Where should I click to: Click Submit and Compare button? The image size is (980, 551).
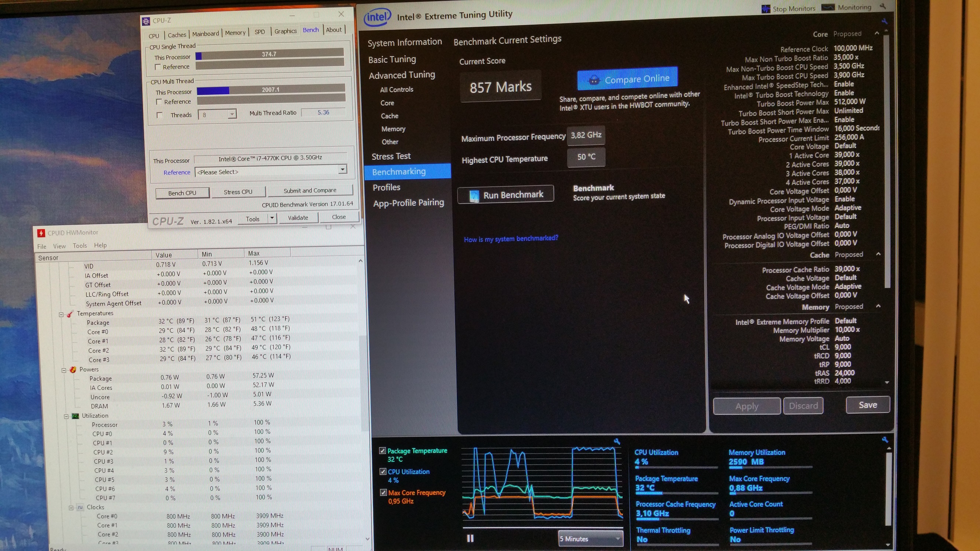310,191
